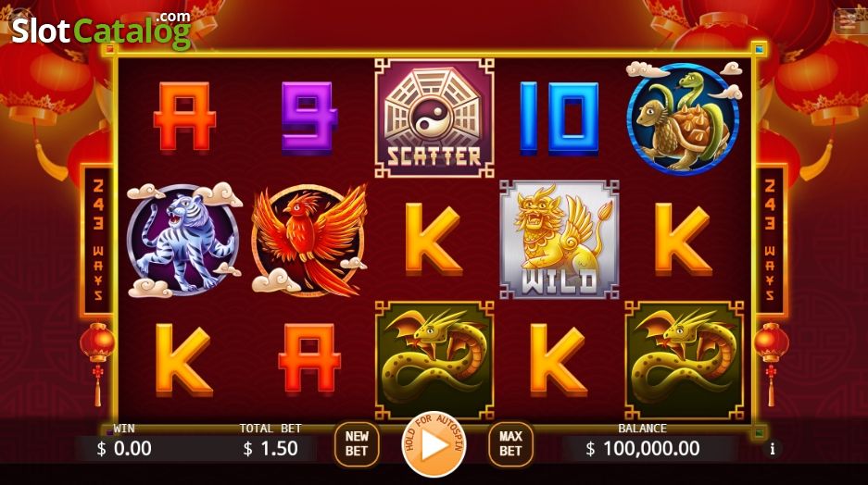The width and height of the screenshot is (868, 485).
Task: Select the MAX BET button
Action: (x=510, y=443)
